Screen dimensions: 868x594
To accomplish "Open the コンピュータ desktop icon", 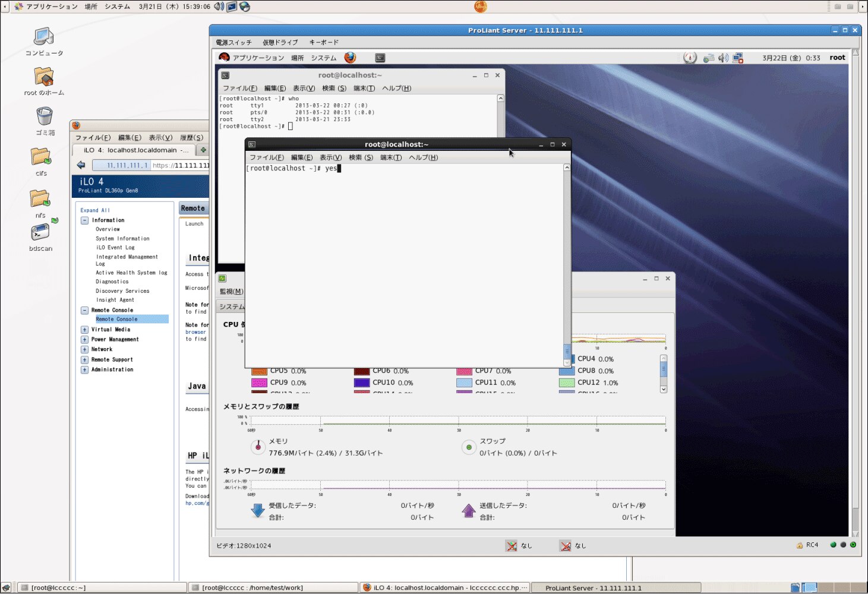I will [43, 37].
